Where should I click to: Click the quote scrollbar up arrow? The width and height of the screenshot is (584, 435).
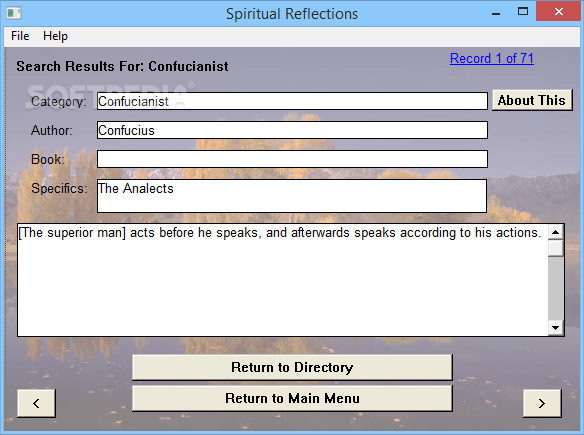pyautogui.click(x=555, y=233)
